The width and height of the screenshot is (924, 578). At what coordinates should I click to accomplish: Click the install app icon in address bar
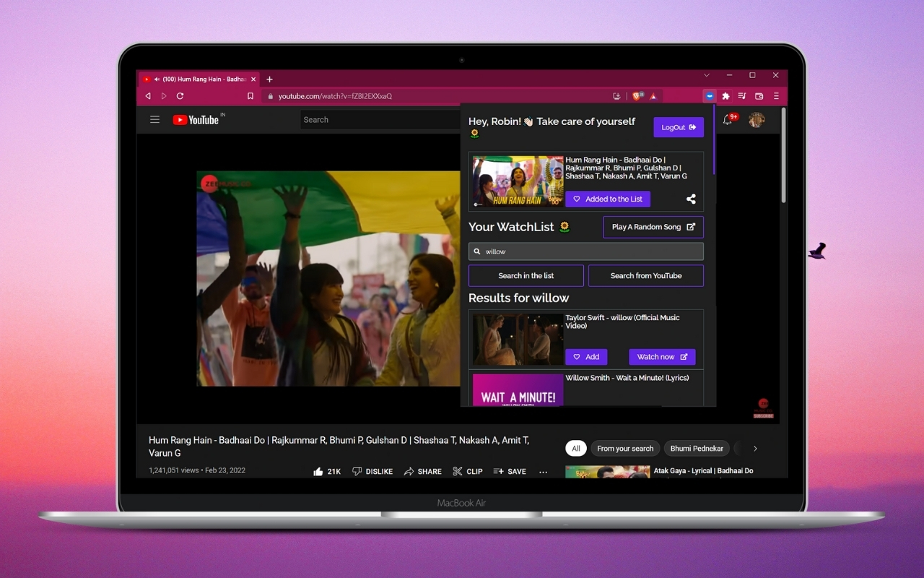point(616,96)
